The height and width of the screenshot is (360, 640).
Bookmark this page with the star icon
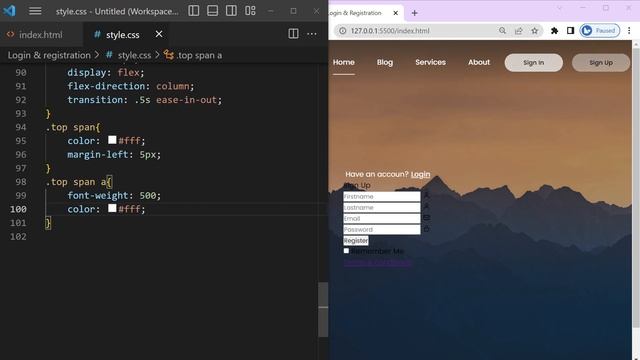pos(535,31)
